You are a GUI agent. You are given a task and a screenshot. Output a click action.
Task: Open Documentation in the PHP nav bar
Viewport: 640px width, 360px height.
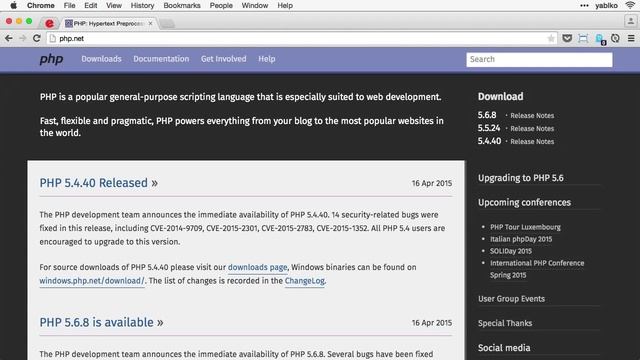coord(161,59)
